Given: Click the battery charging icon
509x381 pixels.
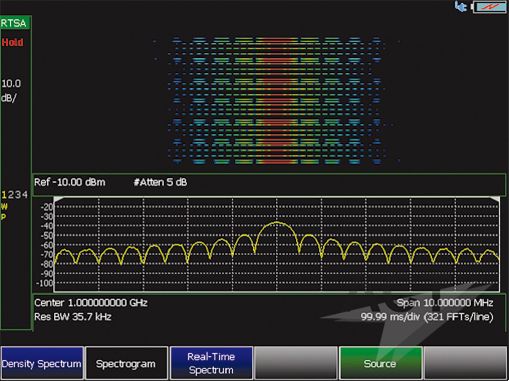Looking at the screenshot, I should 490,7.
